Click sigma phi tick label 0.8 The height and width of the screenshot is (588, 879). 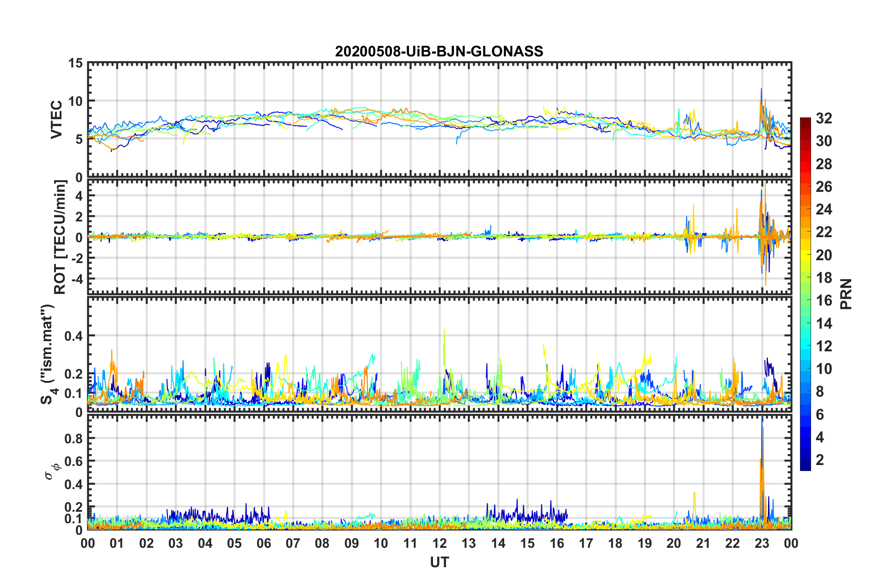coord(73,439)
